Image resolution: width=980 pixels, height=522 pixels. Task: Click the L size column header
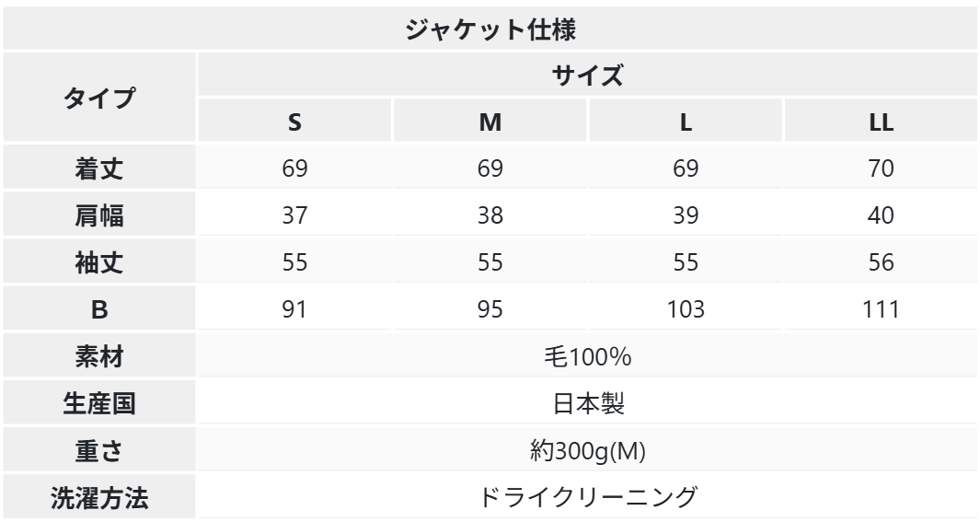point(686,122)
